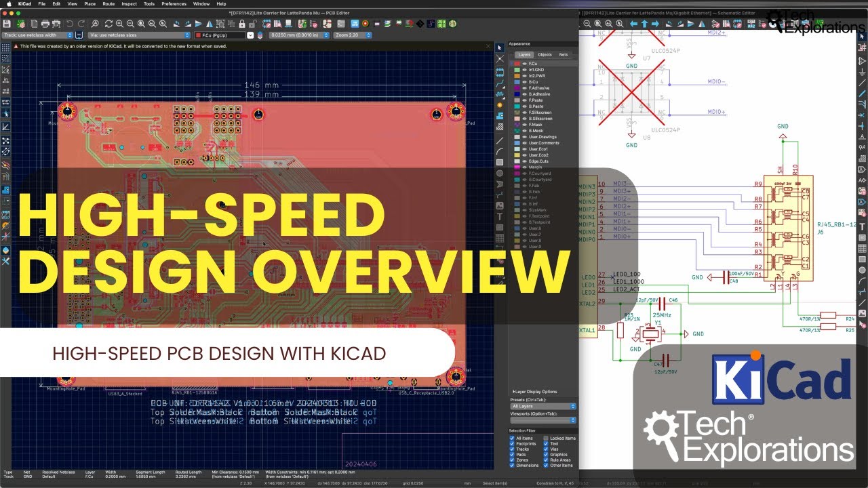Click the layer pair selector icon beside layer dropdown
This screenshot has width=868, height=488.
260,35
